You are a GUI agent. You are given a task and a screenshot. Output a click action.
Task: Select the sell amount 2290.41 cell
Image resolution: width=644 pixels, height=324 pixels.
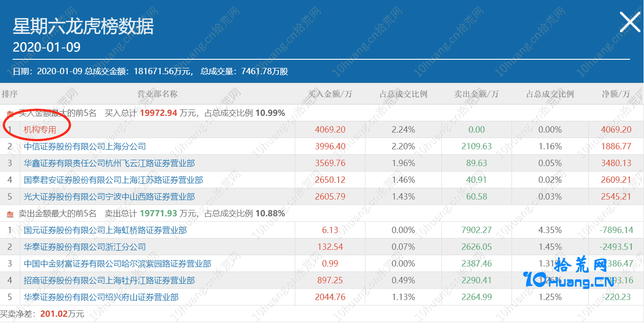(x=476, y=281)
